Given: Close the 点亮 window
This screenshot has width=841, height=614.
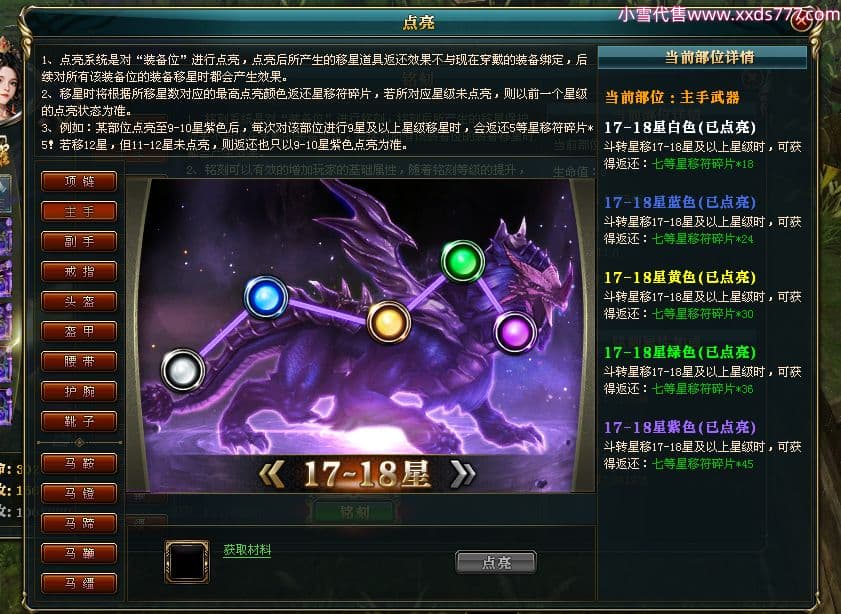Looking at the screenshot, I should [801, 21].
